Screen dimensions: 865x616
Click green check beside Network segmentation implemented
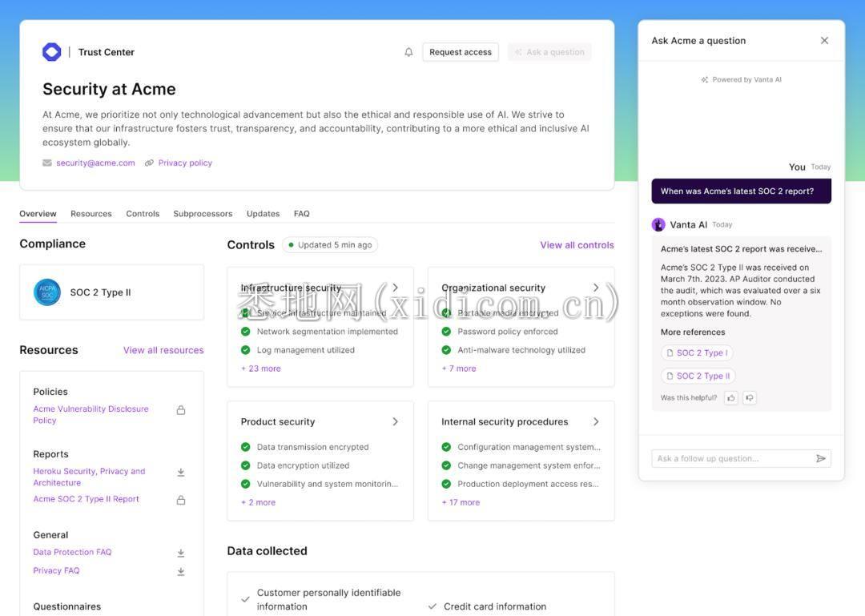coord(246,331)
